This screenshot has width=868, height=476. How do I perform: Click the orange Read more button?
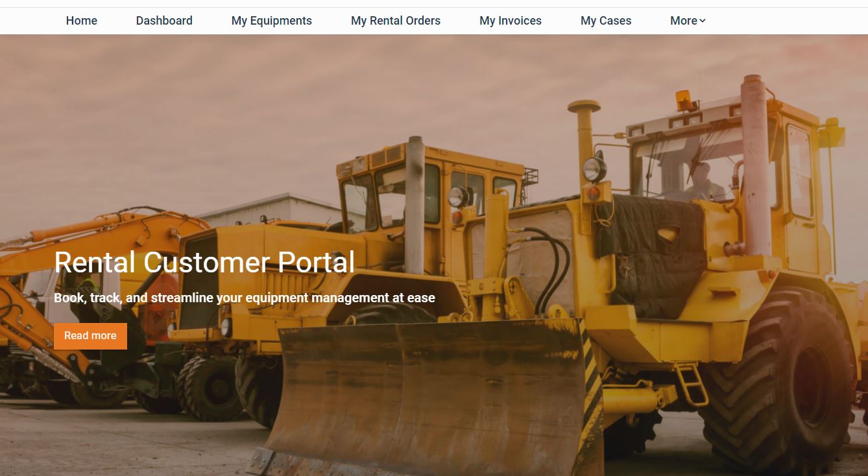click(90, 336)
